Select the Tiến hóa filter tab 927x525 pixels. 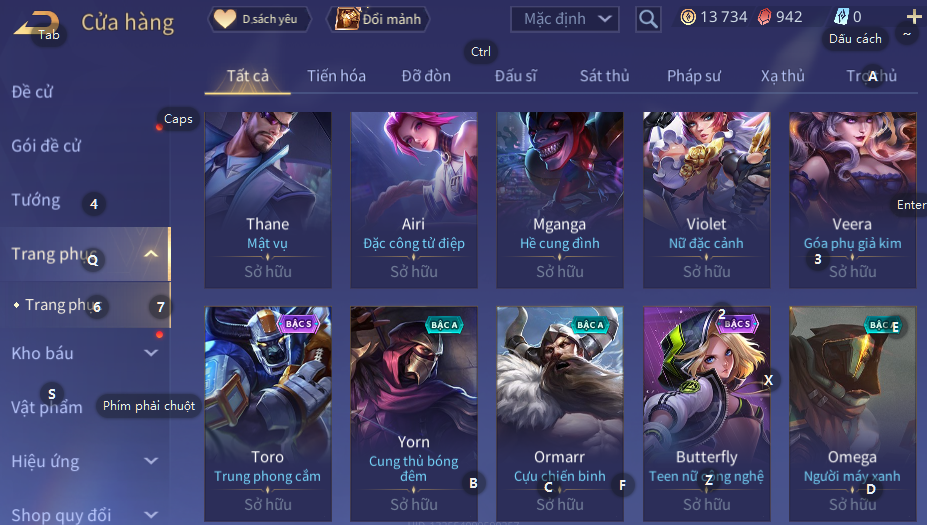click(336, 76)
